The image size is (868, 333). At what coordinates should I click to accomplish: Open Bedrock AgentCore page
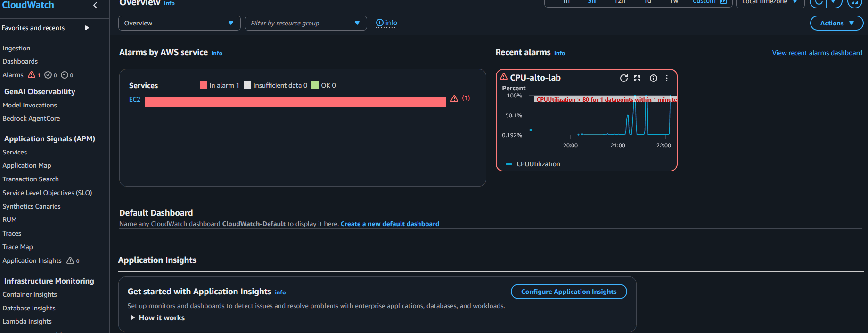tap(31, 118)
